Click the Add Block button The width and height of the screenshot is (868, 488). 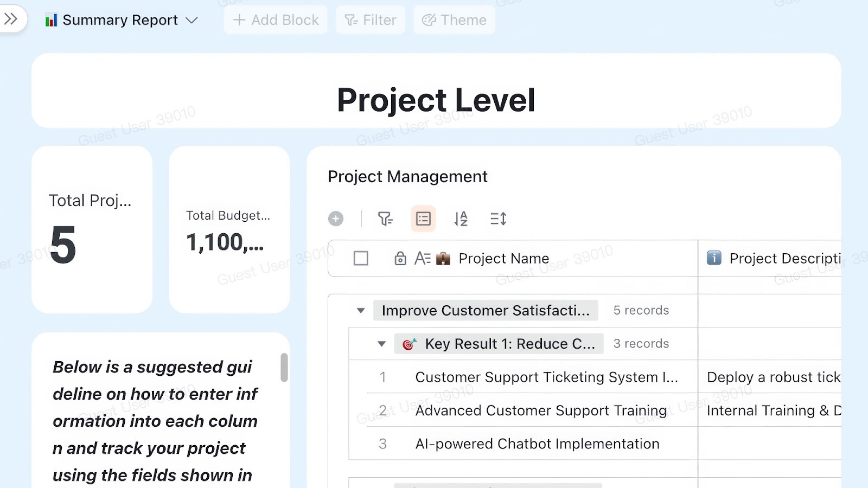click(276, 20)
